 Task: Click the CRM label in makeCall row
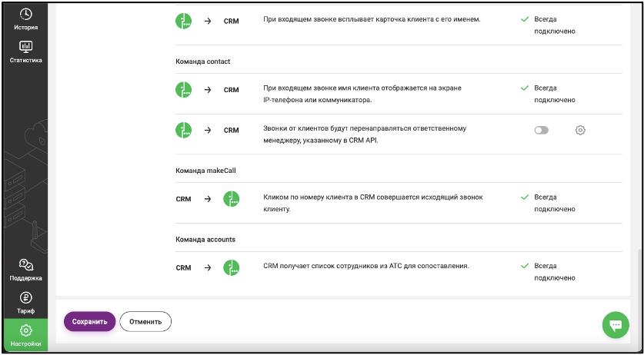click(183, 199)
